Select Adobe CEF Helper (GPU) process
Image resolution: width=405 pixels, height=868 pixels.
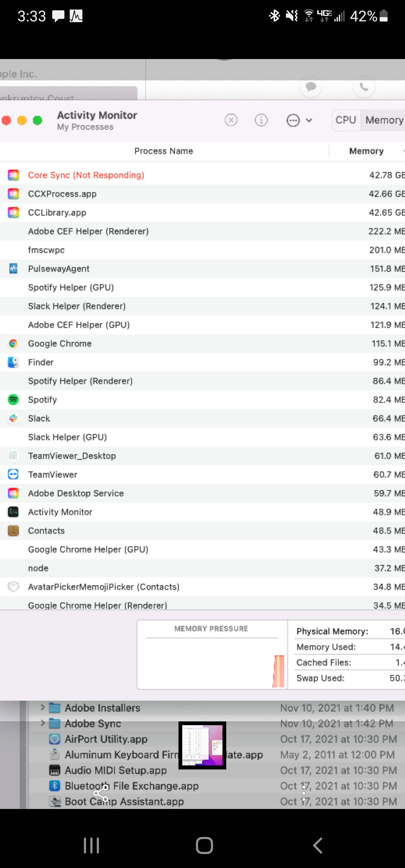(202, 324)
